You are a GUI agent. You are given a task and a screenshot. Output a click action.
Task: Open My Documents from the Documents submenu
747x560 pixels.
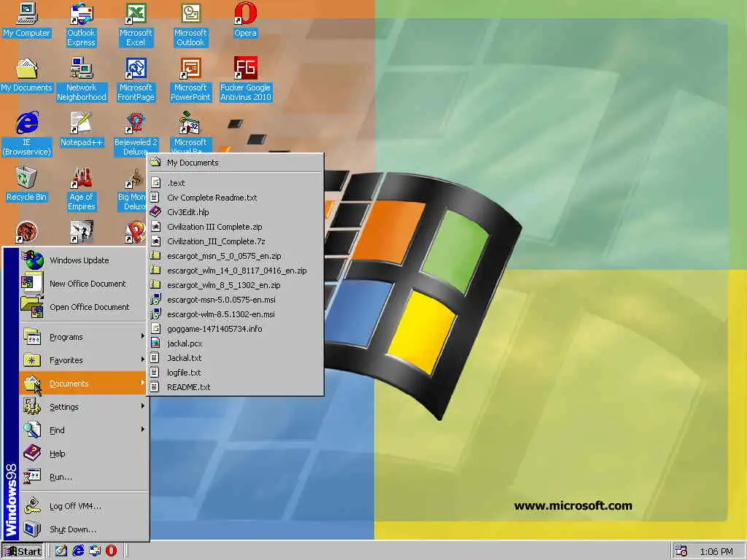236,163
